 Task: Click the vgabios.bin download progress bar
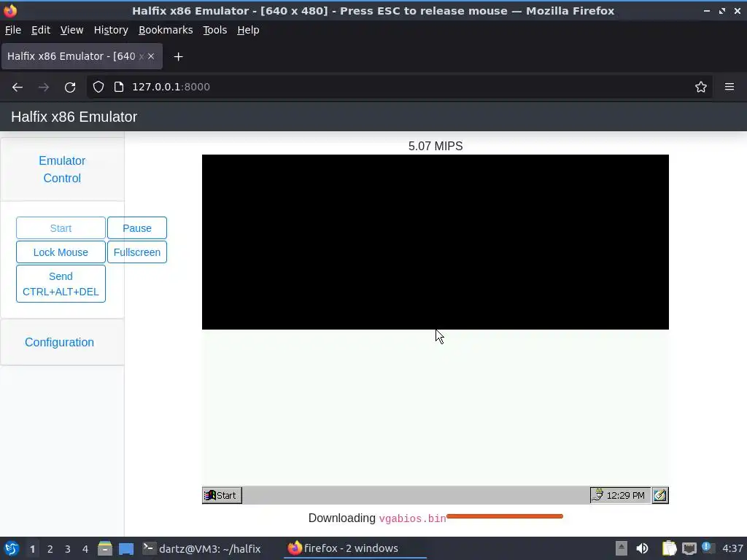tap(505, 516)
